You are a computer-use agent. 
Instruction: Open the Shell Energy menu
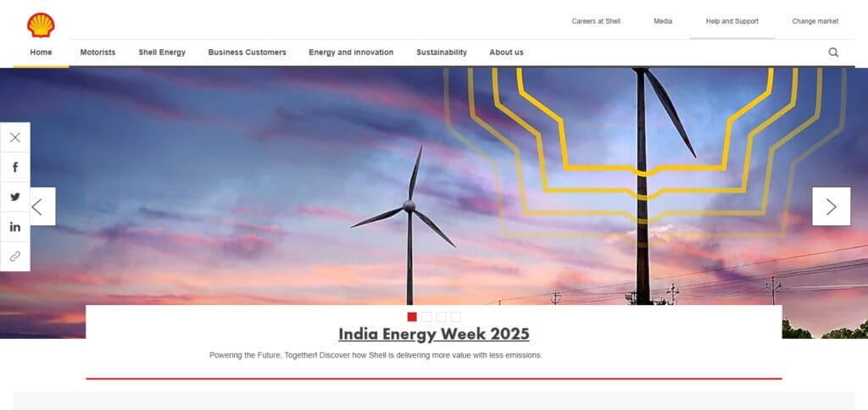pyautogui.click(x=162, y=53)
